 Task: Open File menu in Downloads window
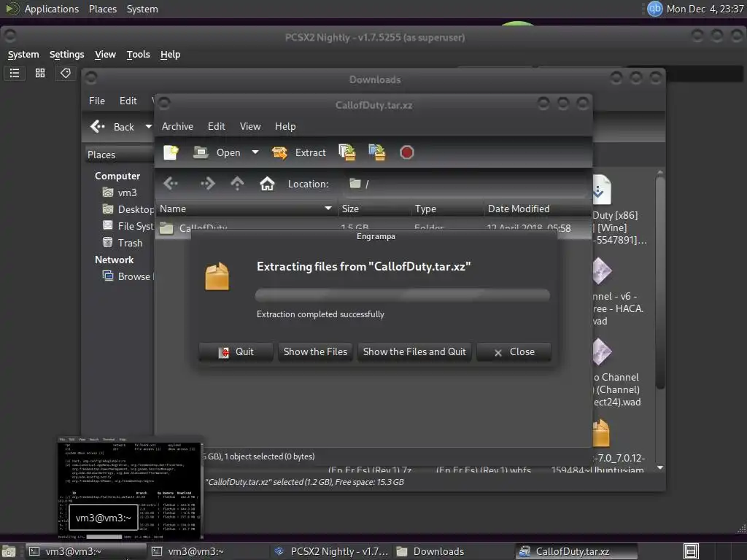pyautogui.click(x=97, y=101)
